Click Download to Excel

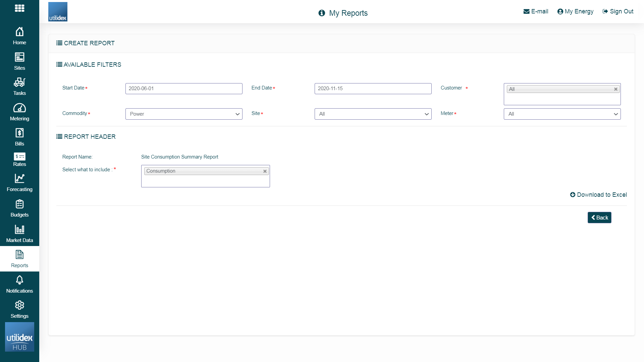click(598, 195)
